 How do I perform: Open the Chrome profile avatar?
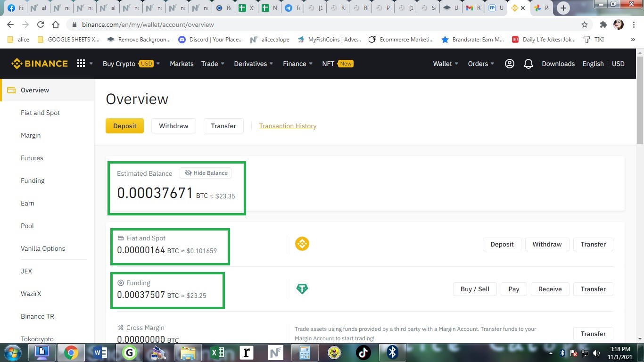tap(619, 25)
